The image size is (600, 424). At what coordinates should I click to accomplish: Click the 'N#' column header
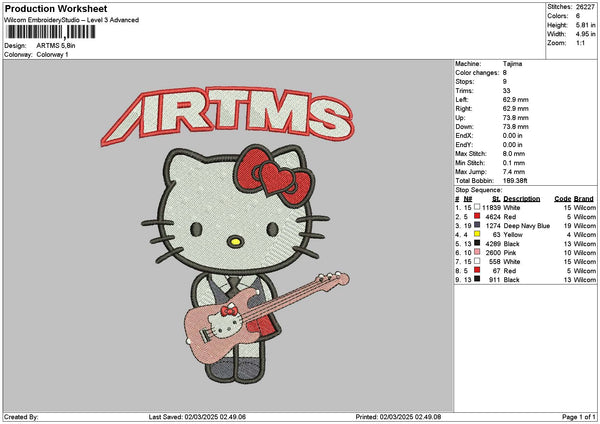468,199
